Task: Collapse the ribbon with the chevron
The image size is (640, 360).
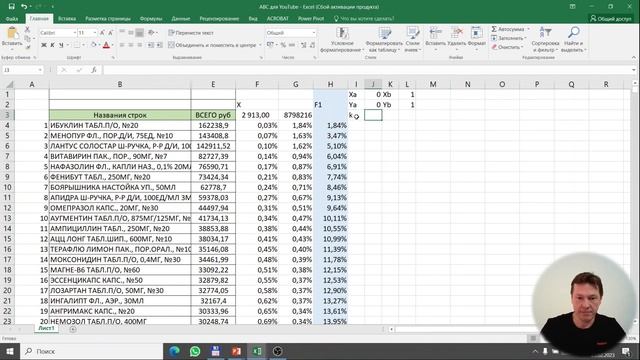Action: (x=633, y=58)
